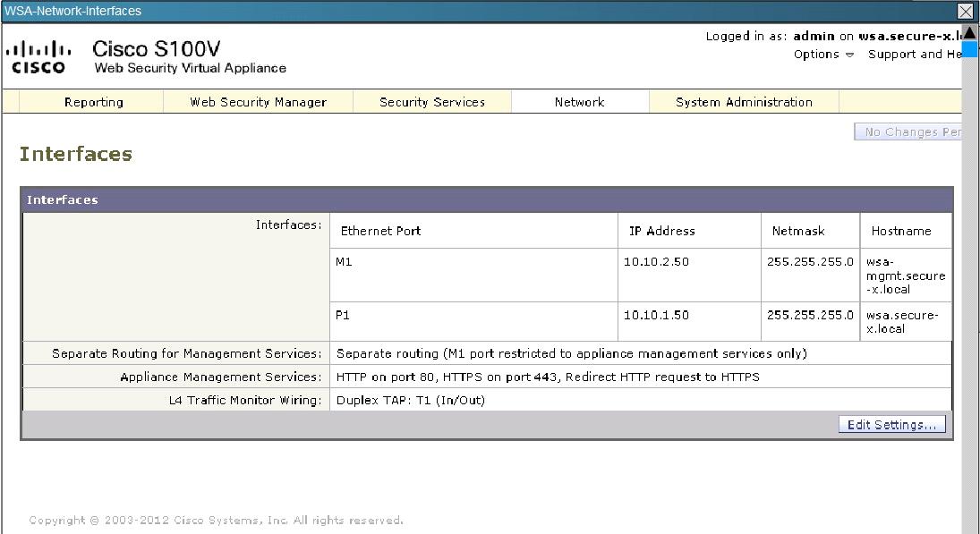980x534 pixels.
Task: Open the System Administration menu
Action: tap(744, 102)
